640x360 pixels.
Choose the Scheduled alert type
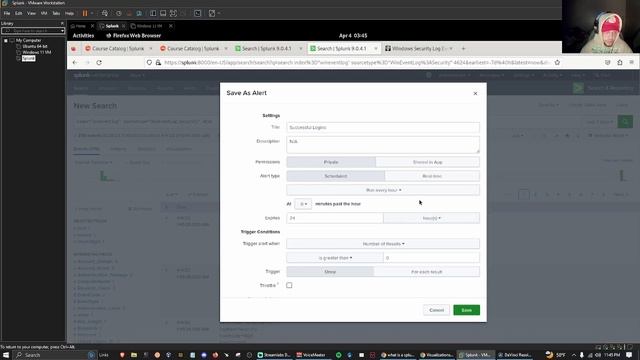click(336, 176)
